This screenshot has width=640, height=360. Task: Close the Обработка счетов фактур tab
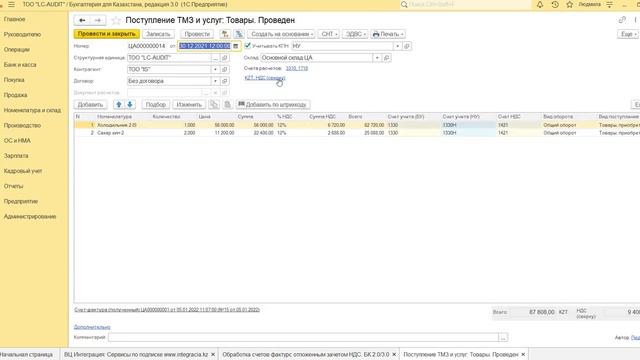click(x=394, y=354)
